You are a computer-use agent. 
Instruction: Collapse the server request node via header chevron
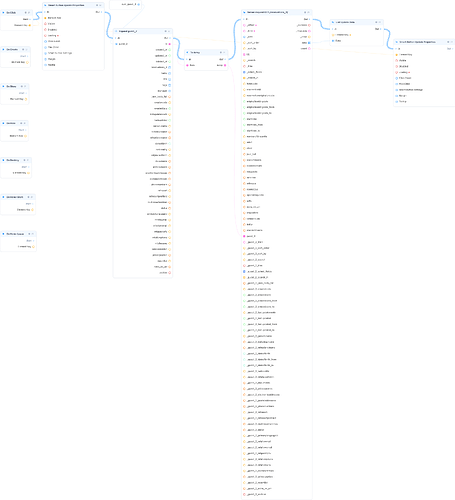(308, 12)
